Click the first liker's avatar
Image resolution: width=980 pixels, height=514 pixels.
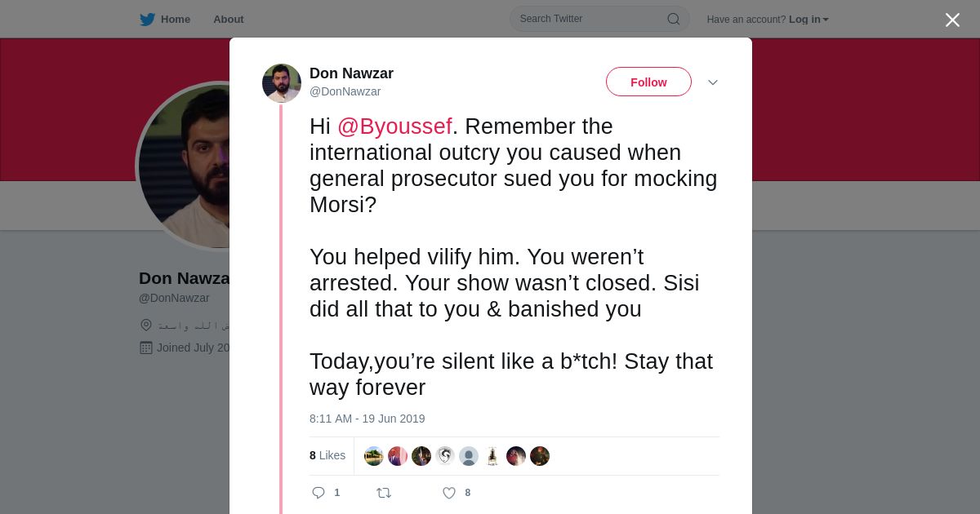coord(374,456)
